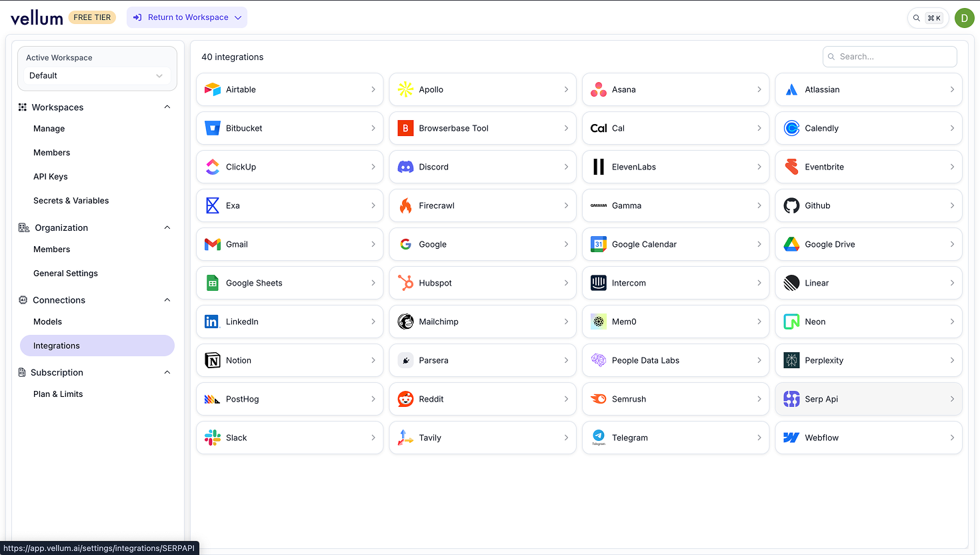Click the Apollo starburst icon
The image size is (980, 555).
(x=405, y=89)
